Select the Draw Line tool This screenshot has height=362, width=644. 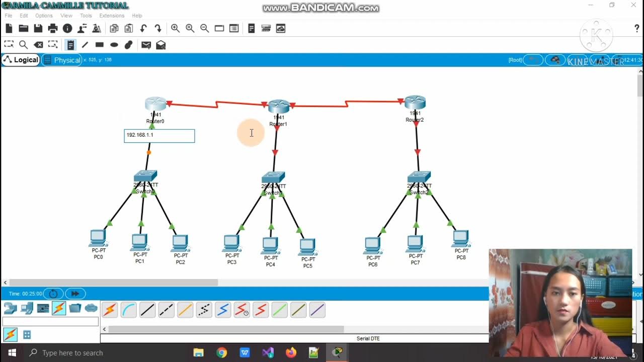coord(85,45)
